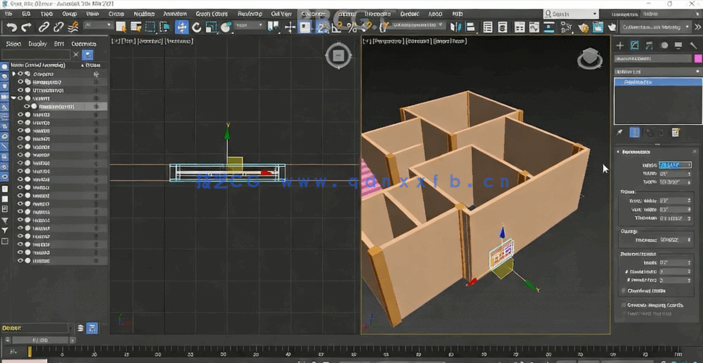The width and height of the screenshot is (703, 363).
Task: Toggle the Pin Stack icon under modifier stack
Action: (x=620, y=133)
